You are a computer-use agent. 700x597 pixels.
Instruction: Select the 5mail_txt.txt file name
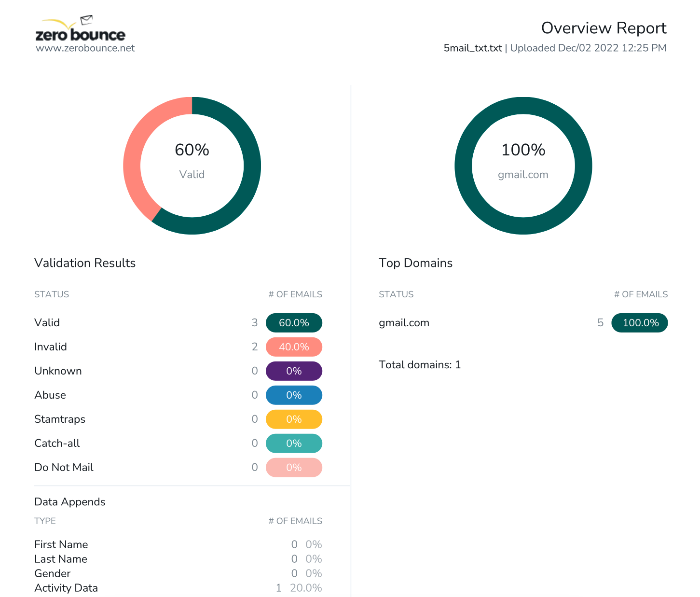click(x=472, y=48)
